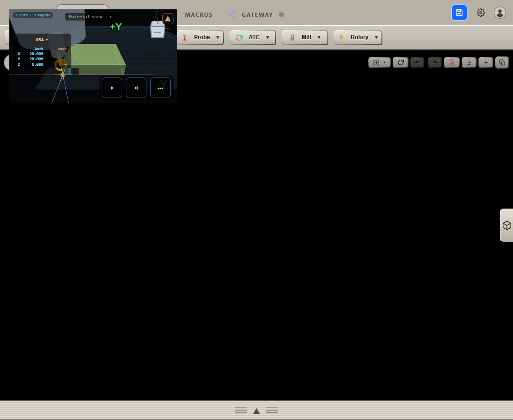The image size is (513, 420).
Task: Click the blue save icon
Action: pos(459,13)
